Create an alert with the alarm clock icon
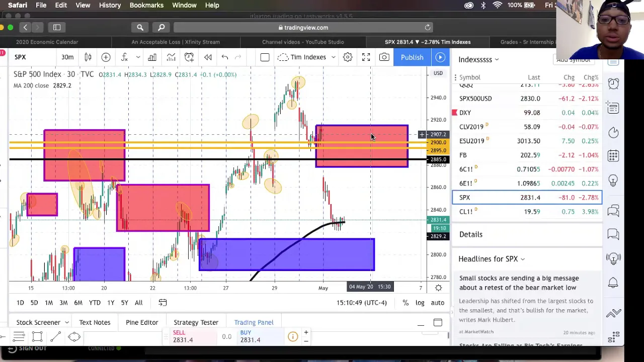 pyautogui.click(x=189, y=57)
